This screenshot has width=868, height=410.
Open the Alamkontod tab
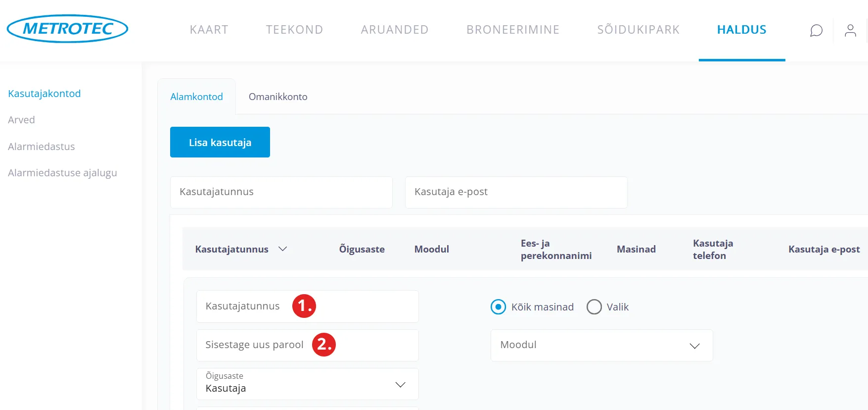[x=196, y=97]
